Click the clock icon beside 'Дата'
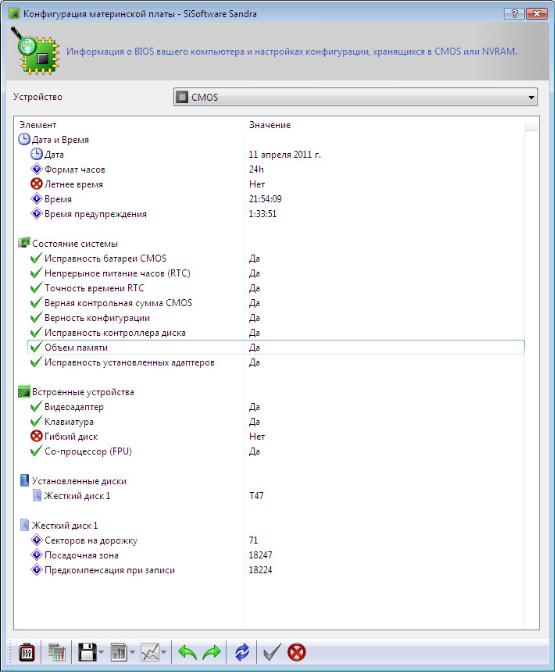 [x=36, y=154]
